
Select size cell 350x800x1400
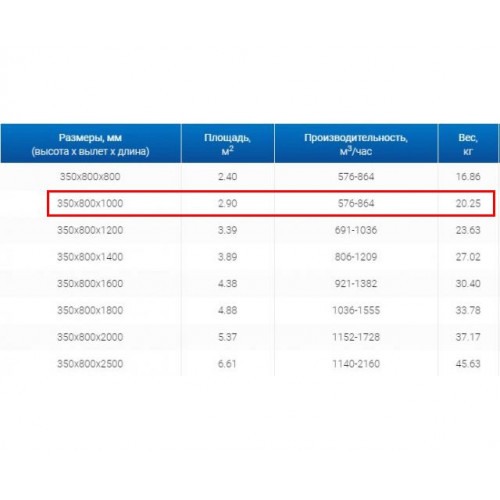click(x=90, y=257)
